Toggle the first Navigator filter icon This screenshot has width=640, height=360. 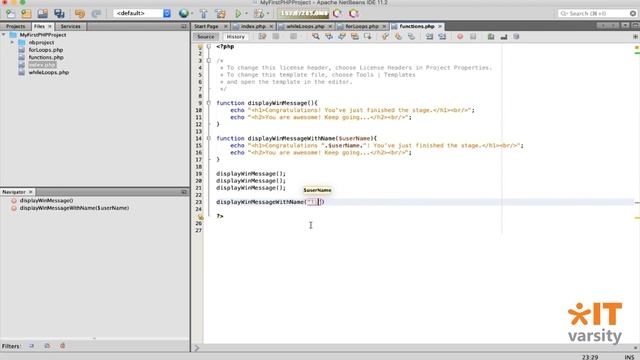[x=31, y=346]
